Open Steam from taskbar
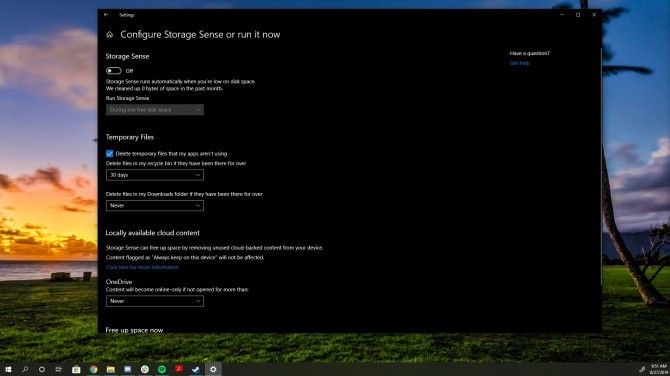This screenshot has height=376, width=670. [196, 369]
